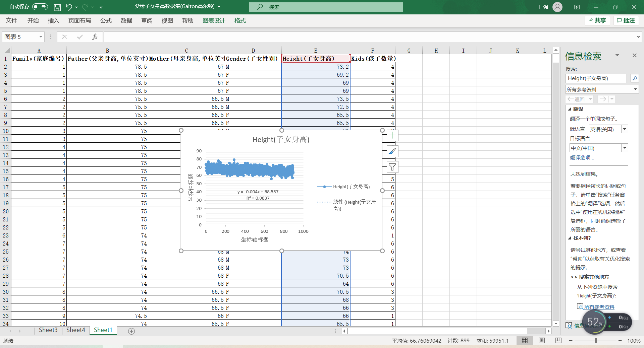This screenshot has width=644, height=348.
Task: Open the ribbon display options icon
Action: [x=577, y=7]
